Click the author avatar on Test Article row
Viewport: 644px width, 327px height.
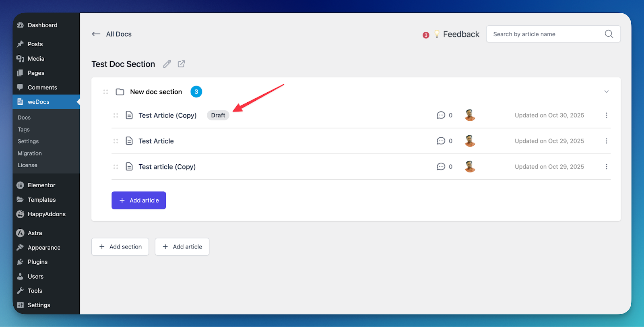click(x=470, y=141)
